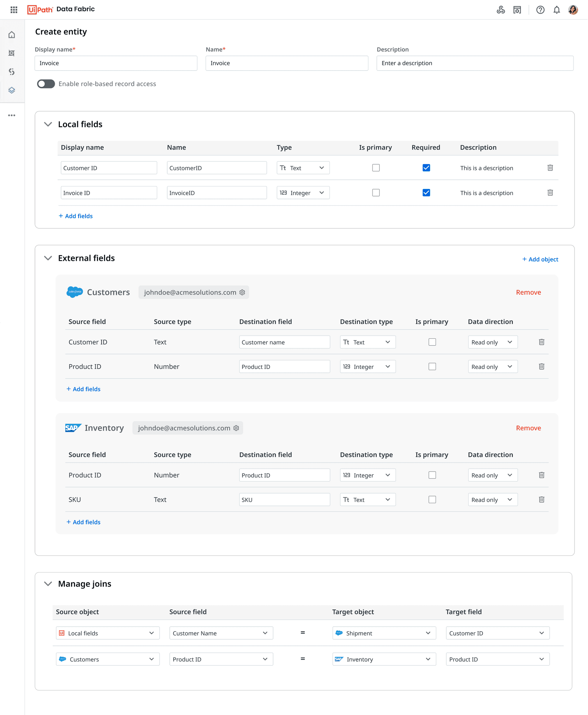The image size is (588, 715).
Task: Open Data direction dropdown for SKU row
Action: click(x=493, y=500)
